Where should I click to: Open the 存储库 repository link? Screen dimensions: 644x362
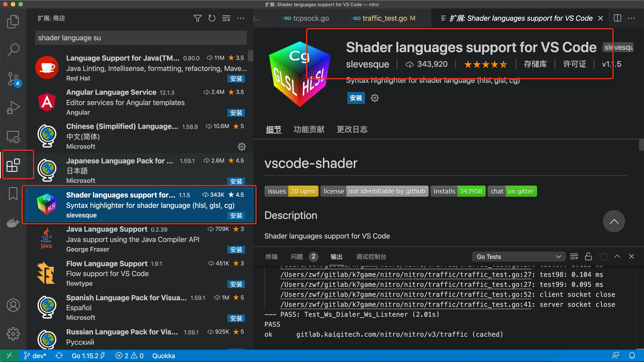coord(535,64)
